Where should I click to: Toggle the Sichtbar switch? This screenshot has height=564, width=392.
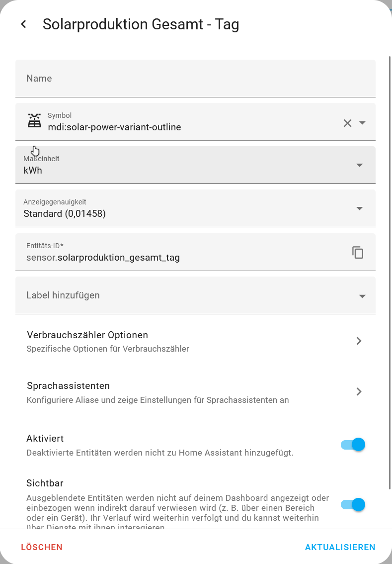coord(353,505)
